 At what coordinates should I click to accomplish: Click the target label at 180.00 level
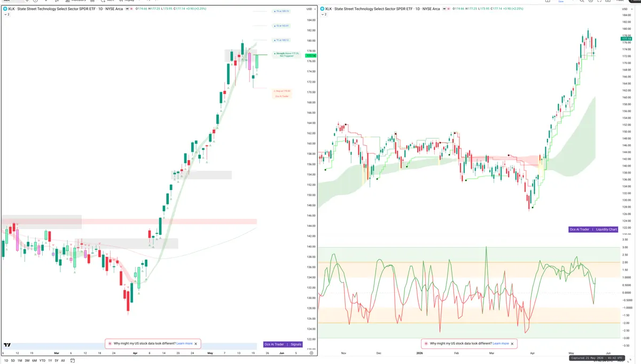[281, 40]
